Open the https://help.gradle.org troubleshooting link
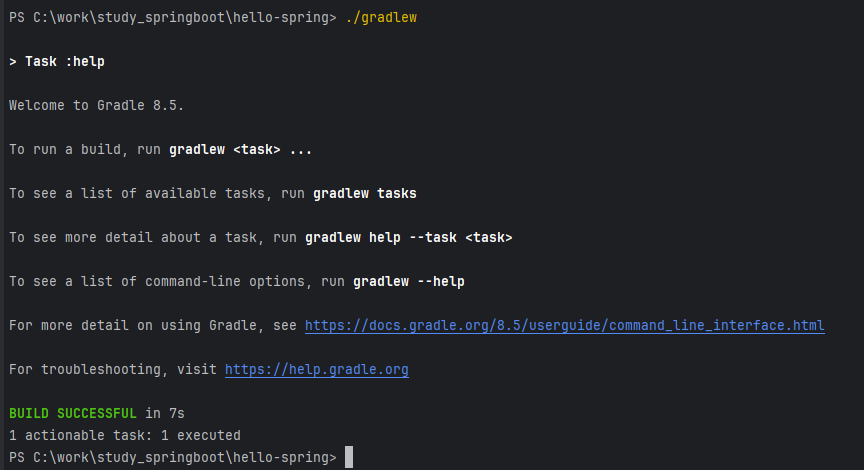The height and width of the screenshot is (470, 864). [317, 370]
